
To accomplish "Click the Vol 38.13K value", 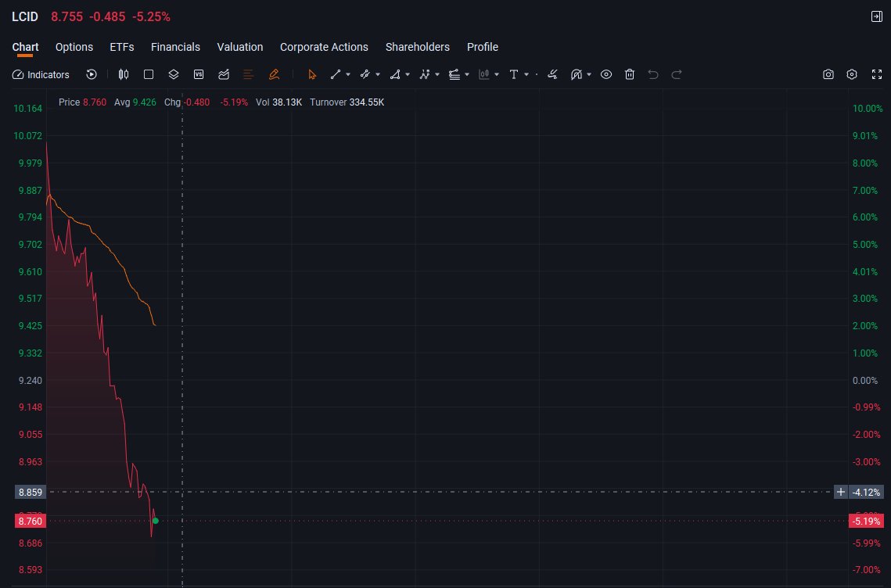I will (287, 102).
